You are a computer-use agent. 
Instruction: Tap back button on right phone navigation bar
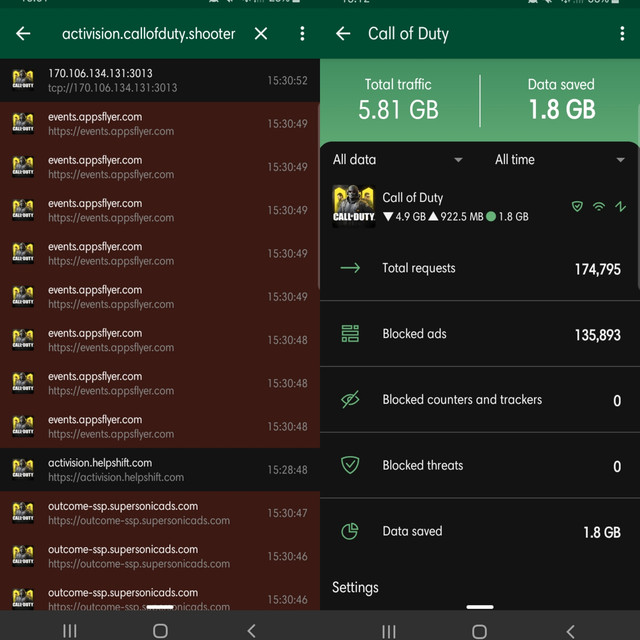(x=571, y=631)
